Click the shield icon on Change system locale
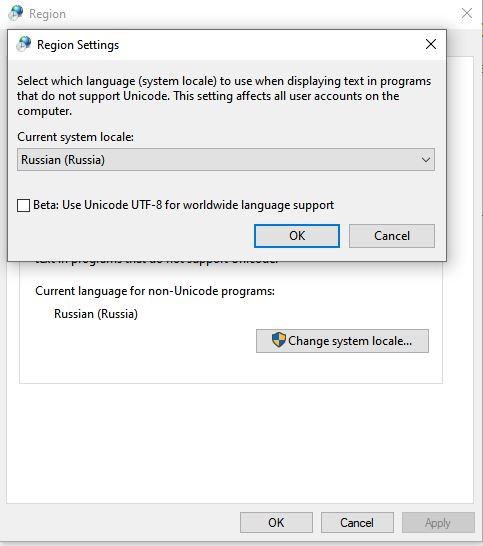Viewport: 483px width, 546px height. [279, 340]
